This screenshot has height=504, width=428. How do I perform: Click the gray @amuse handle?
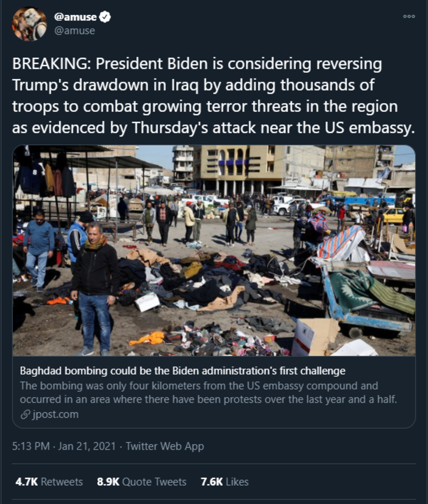coord(75,31)
